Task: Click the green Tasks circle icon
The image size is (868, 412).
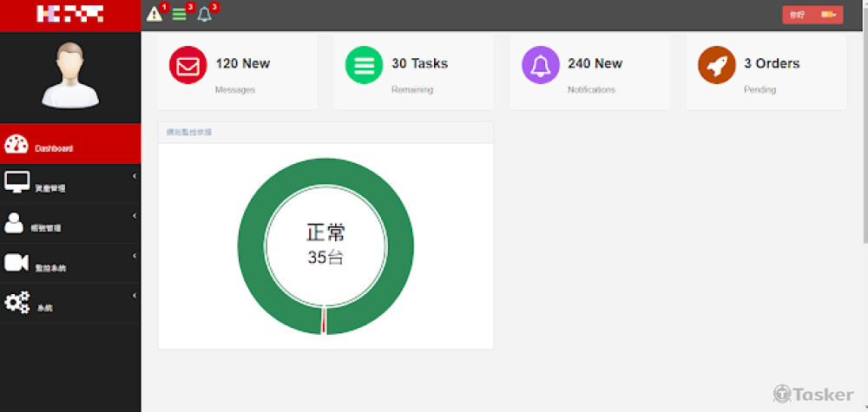Action: [x=364, y=65]
